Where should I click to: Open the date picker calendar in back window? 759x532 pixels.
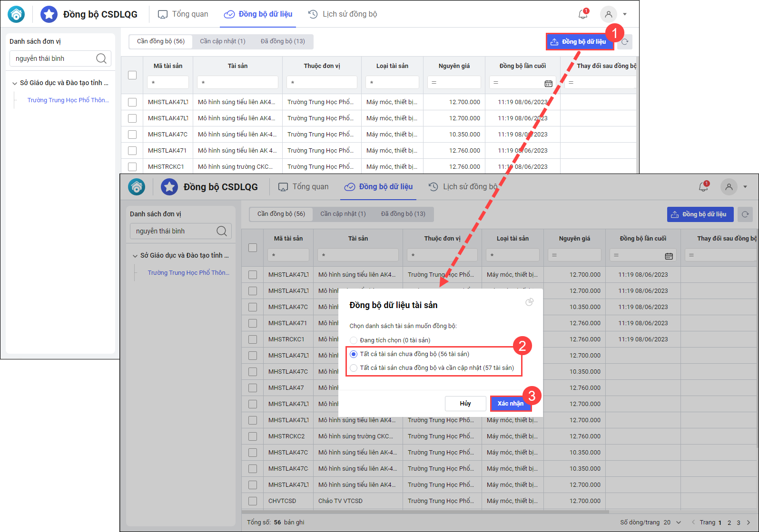click(x=548, y=83)
